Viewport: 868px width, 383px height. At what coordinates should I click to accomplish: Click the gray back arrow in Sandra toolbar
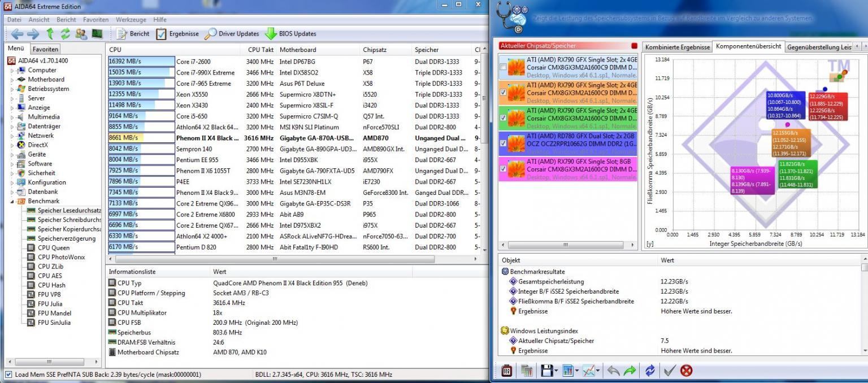pyautogui.click(x=613, y=371)
